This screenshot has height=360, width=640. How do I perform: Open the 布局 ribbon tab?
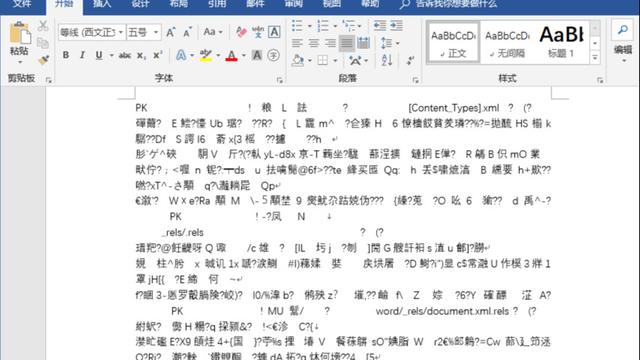pos(178,4)
